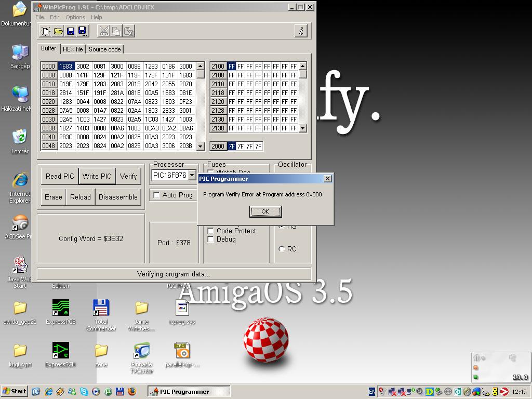Viewport: 532px width, 399px height.
Task: Click the wireless network tray icon
Action: tap(411, 392)
